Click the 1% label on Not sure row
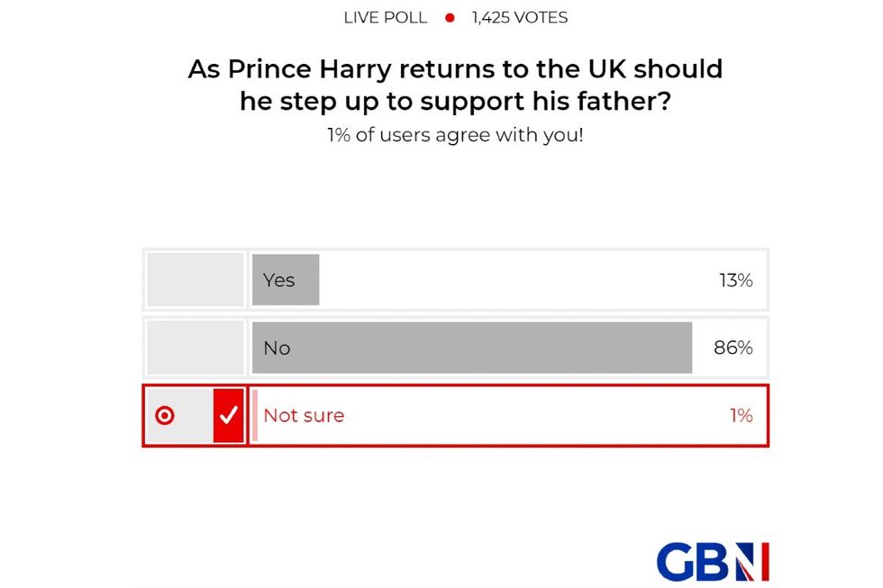883x588 pixels. pyautogui.click(x=742, y=415)
